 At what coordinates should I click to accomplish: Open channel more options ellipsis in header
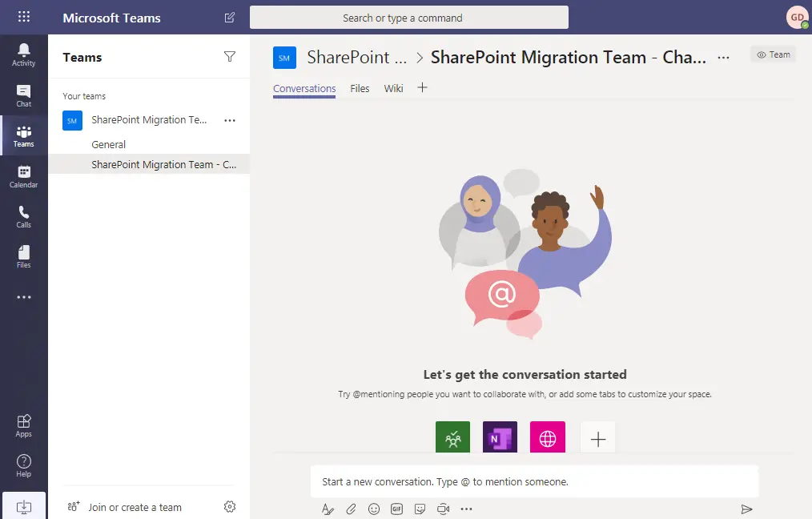[x=723, y=58]
